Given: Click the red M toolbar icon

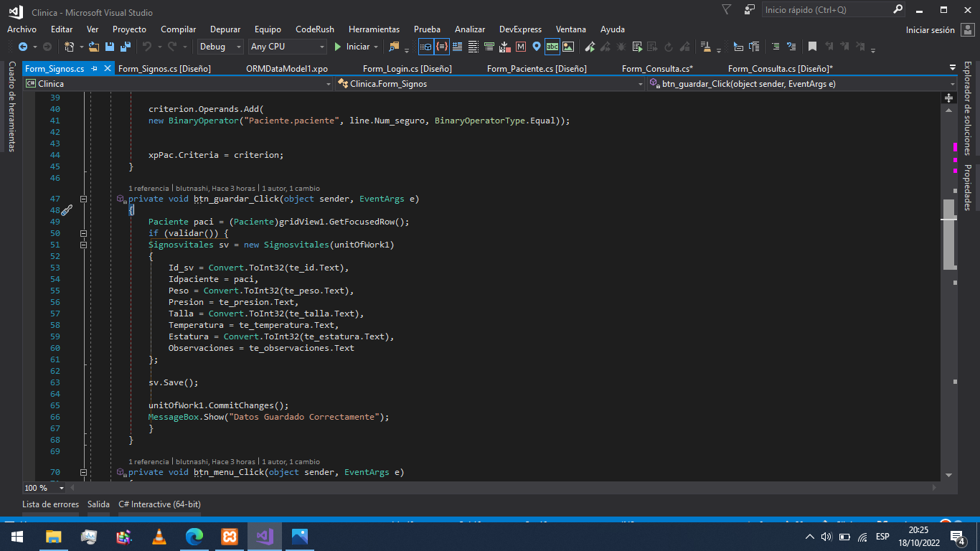Looking at the screenshot, I should coord(521,47).
